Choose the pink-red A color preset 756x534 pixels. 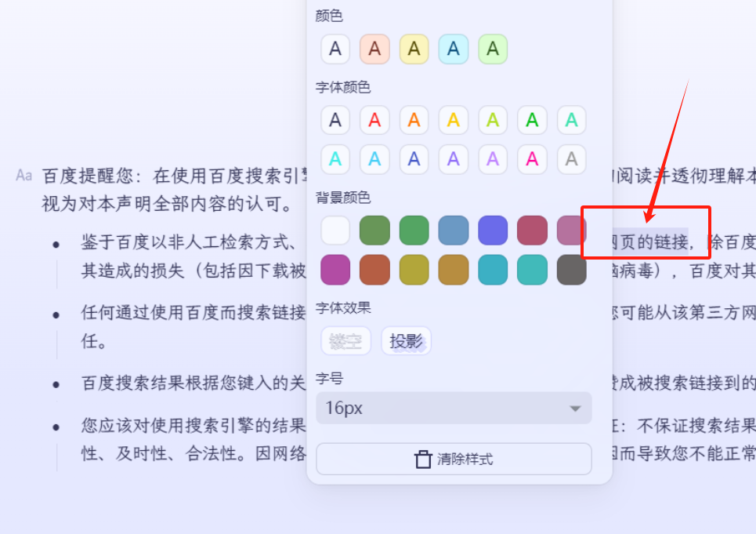[x=374, y=49]
